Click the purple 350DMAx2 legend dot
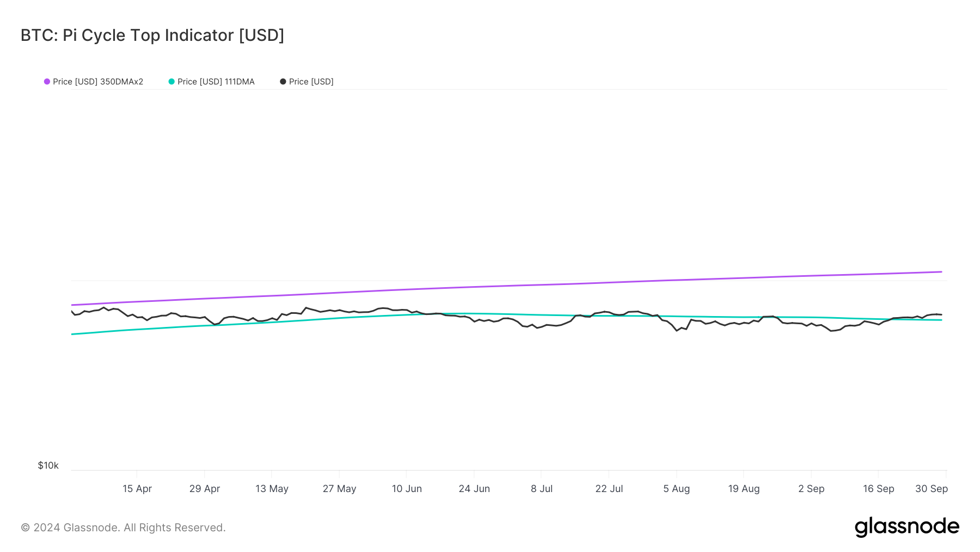The image size is (980, 552). tap(47, 82)
